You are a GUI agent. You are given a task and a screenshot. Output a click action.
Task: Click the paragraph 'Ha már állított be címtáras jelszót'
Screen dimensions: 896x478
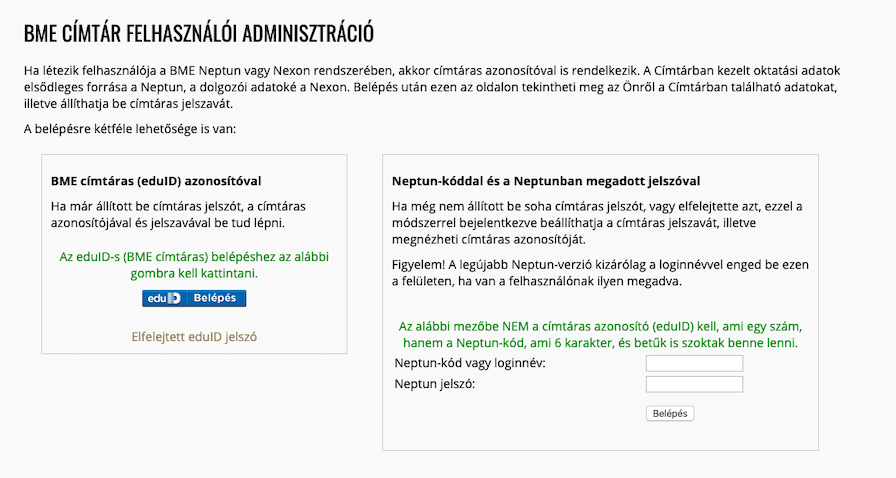point(178,214)
